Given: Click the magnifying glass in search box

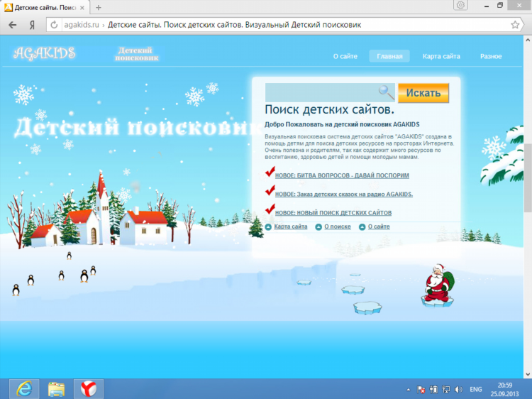Looking at the screenshot, I should tap(386, 92).
